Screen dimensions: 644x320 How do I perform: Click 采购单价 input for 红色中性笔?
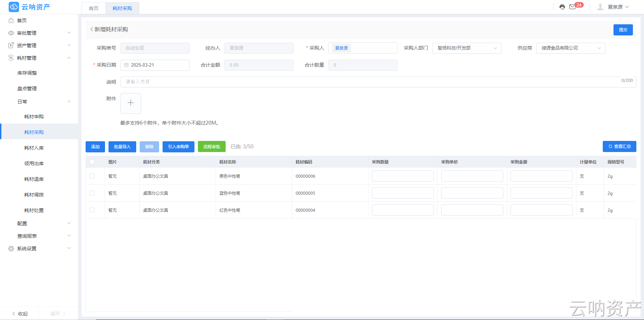[472, 210]
